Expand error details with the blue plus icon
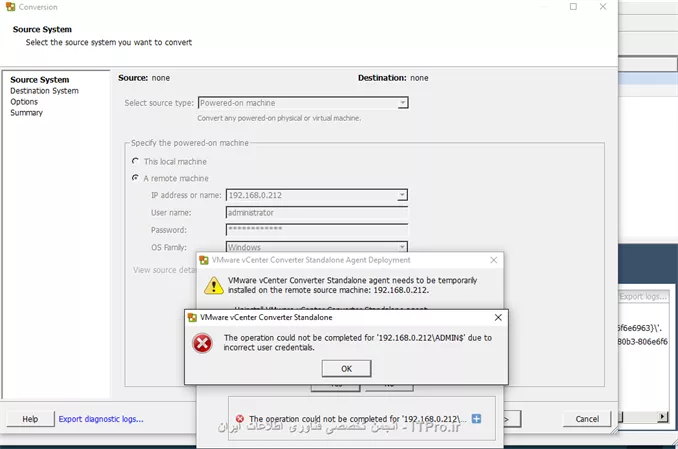Viewport: 678px width, 449px height. [476, 419]
